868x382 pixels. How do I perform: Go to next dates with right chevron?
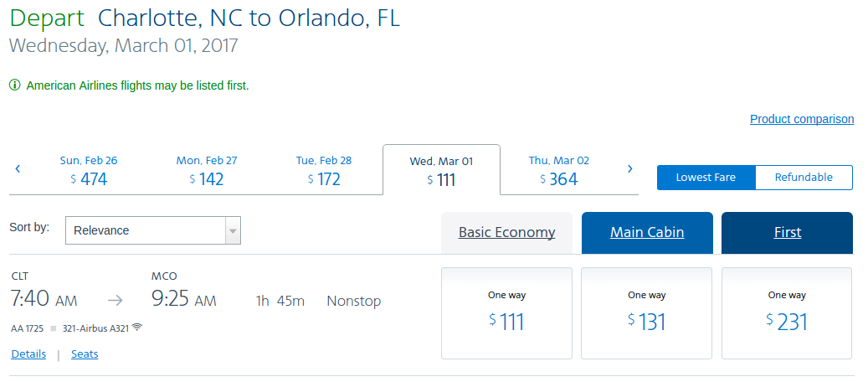(629, 168)
